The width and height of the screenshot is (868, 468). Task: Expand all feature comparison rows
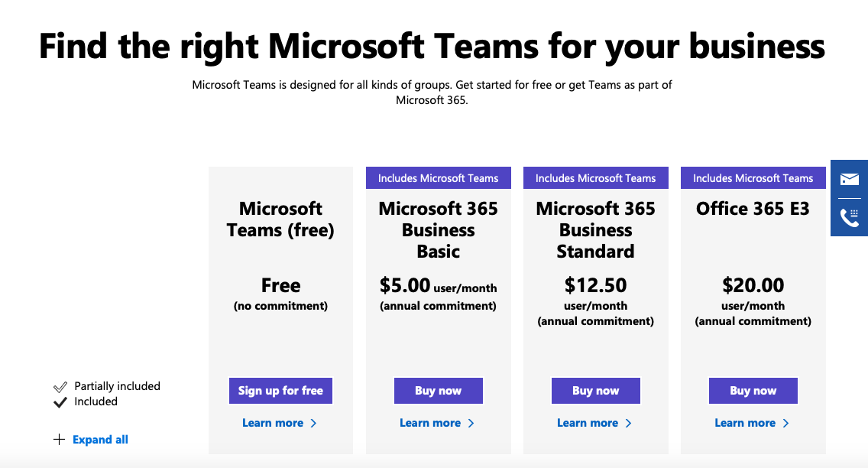coord(100,440)
